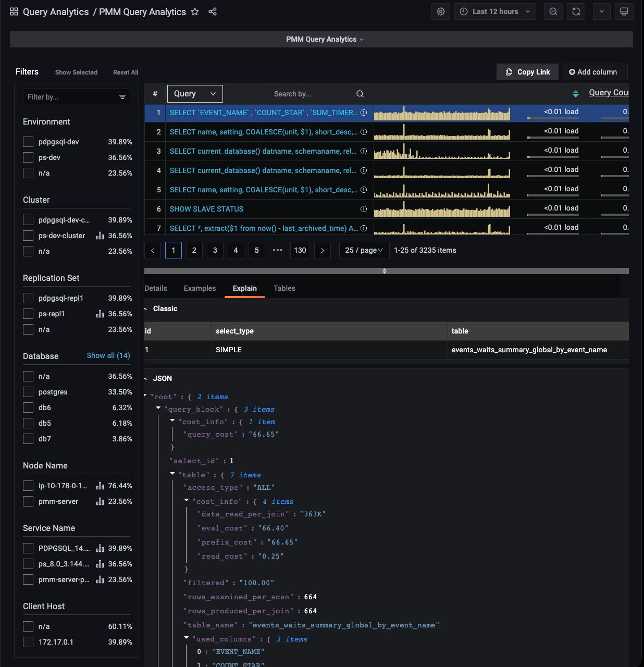Click Show all (14) databases link

[x=108, y=355]
